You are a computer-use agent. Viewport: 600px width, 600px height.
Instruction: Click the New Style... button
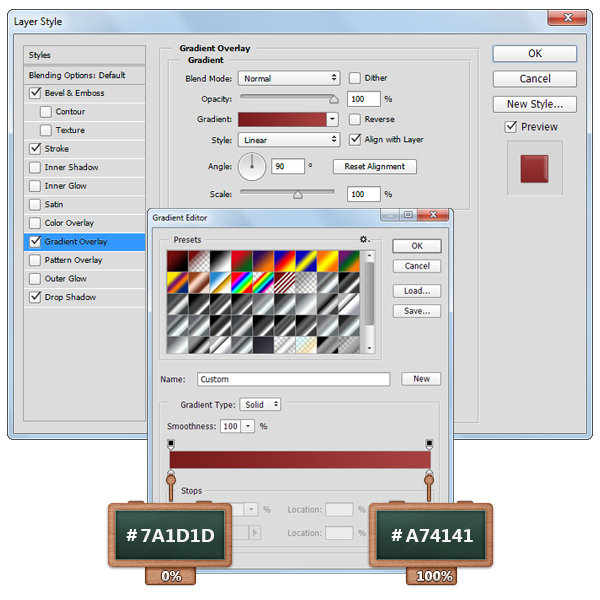coord(534,104)
